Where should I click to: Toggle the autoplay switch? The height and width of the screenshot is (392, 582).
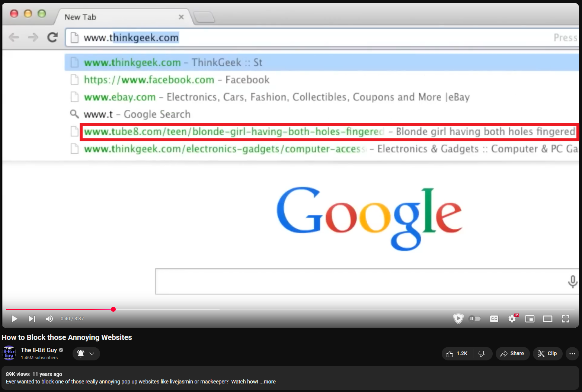click(475, 319)
